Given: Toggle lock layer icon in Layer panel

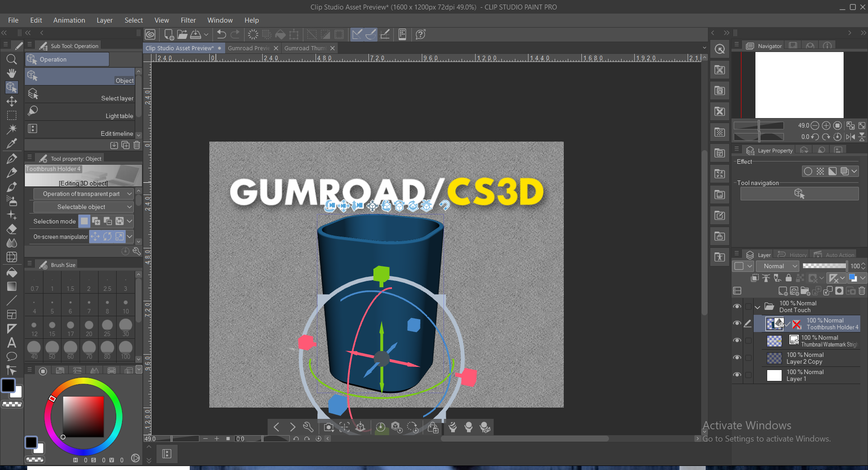Looking at the screenshot, I should pos(788,278).
